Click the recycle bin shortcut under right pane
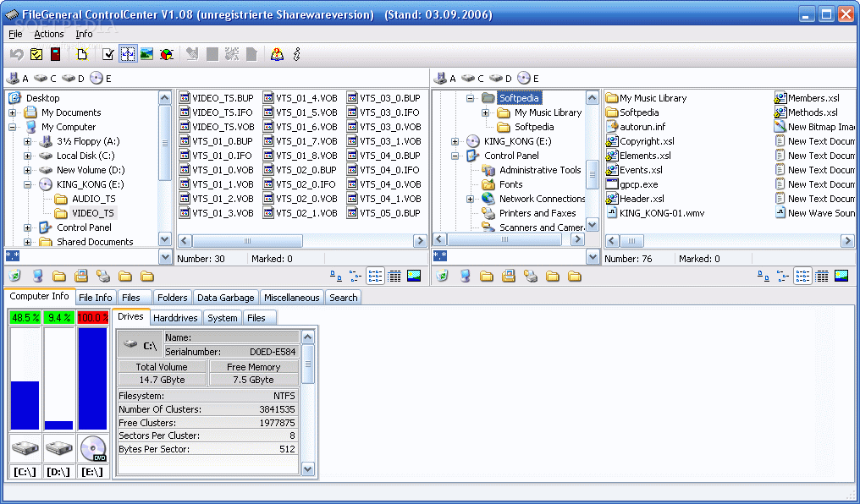This screenshot has width=860, height=504. (443, 276)
